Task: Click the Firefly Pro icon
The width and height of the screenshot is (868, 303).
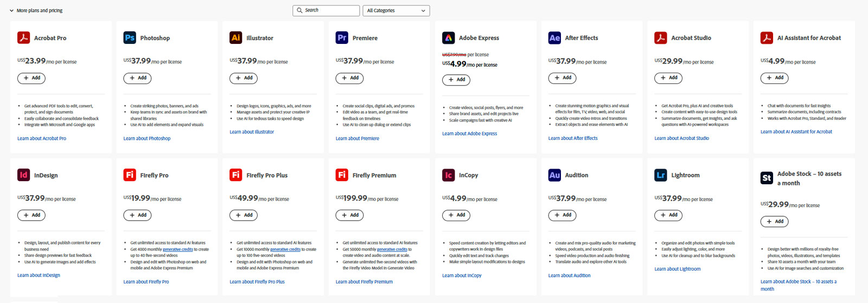Action: [x=130, y=175]
